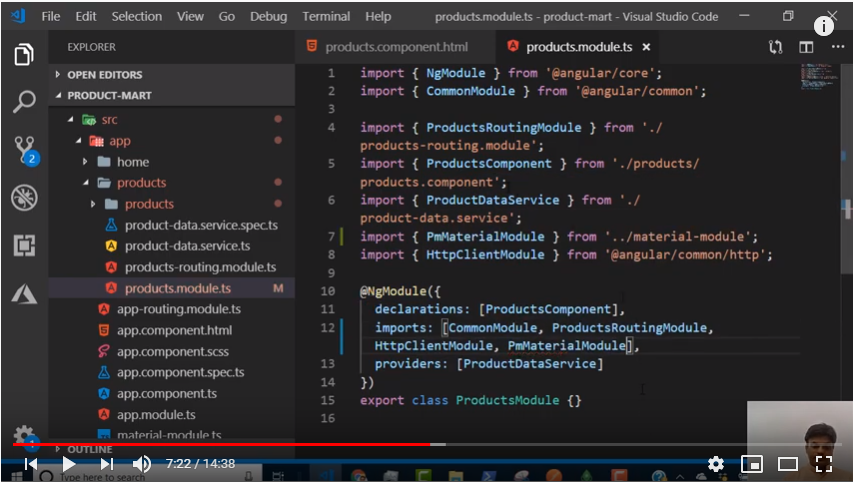Open the Search view in activity bar
853x482 pixels.
tap(24, 101)
